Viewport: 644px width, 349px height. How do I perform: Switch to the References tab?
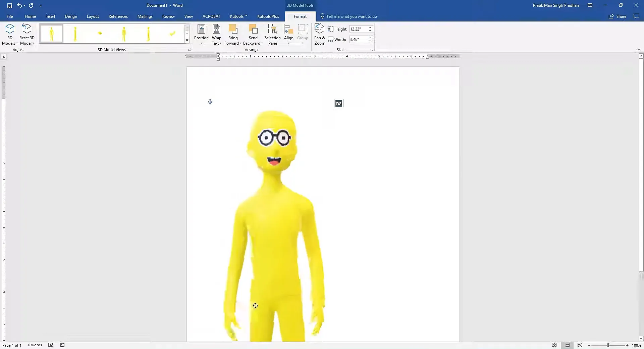[x=118, y=16]
